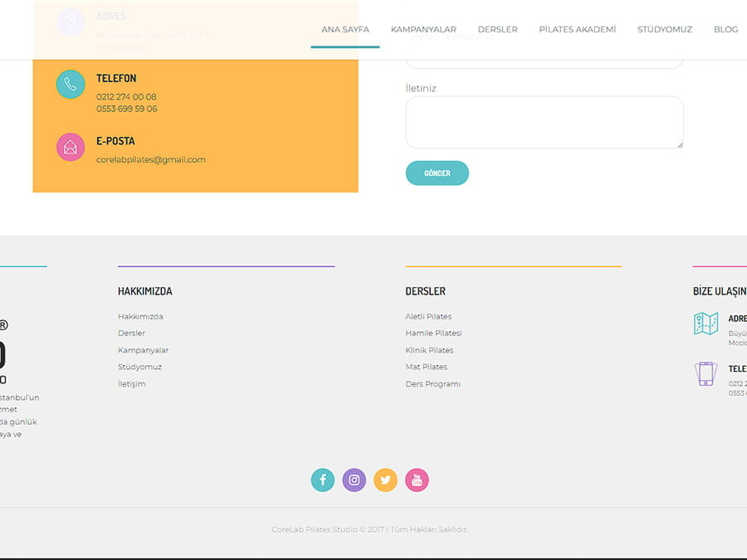Click the BİZE ULAŞIN footer heading

pos(720,291)
